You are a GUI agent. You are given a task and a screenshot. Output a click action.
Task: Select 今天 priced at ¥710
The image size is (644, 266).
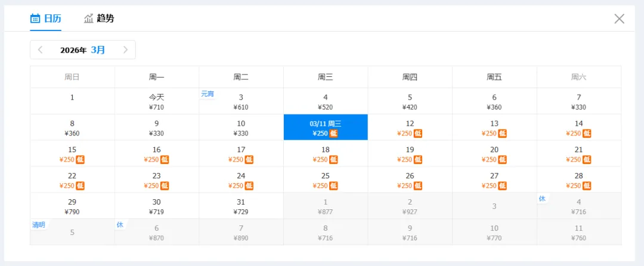(156, 101)
